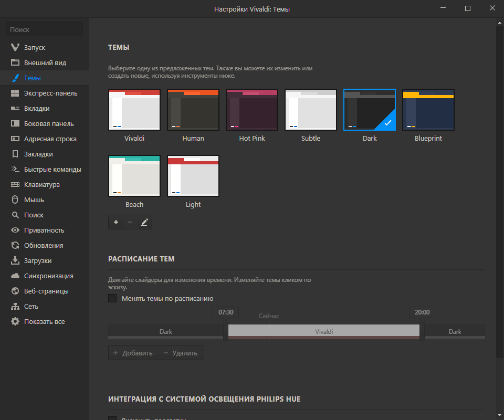Click the settings search field
Viewport: 504px width, 420px height.
coord(45,29)
